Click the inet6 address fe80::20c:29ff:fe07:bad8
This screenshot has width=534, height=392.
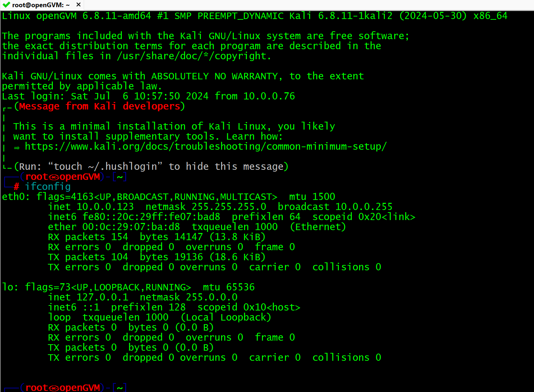(151, 217)
